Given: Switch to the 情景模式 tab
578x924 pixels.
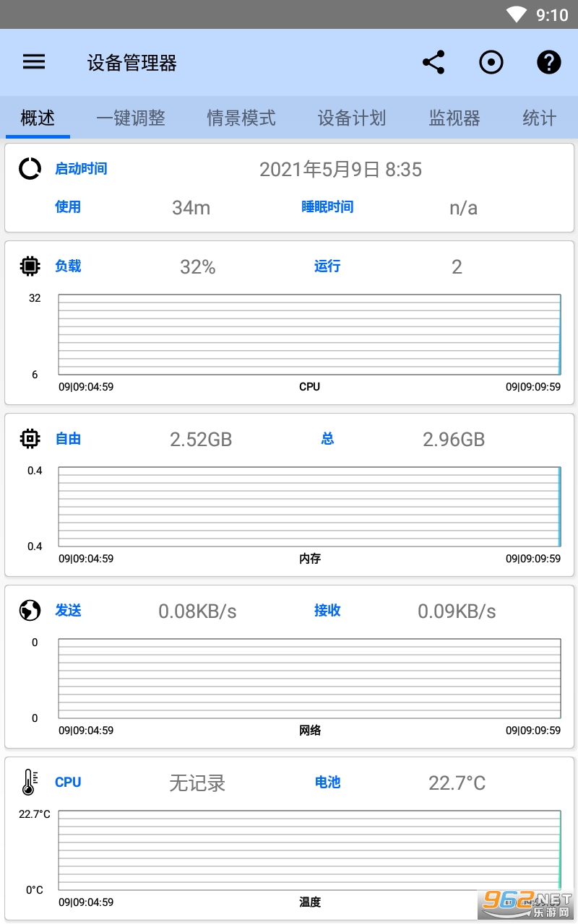Looking at the screenshot, I should (241, 118).
